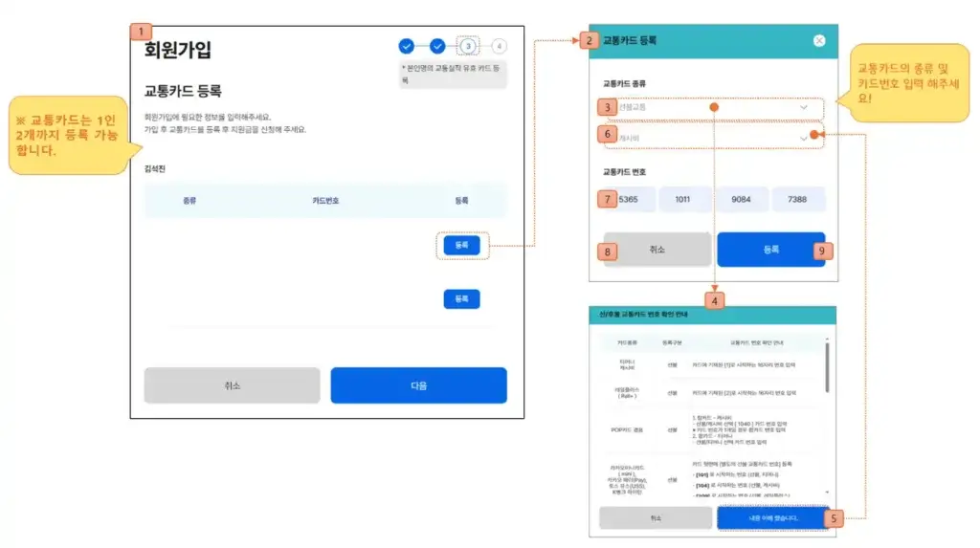
Task: Expand the 캐시비 card brand dropdown
Action: coord(713,139)
